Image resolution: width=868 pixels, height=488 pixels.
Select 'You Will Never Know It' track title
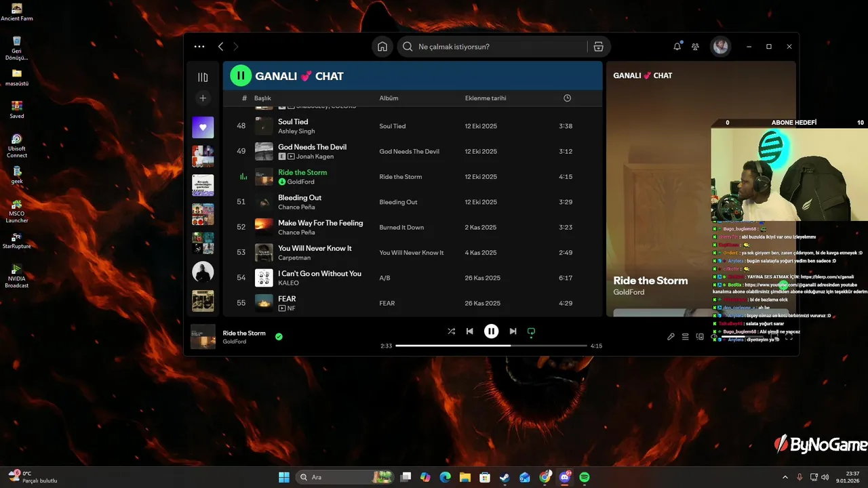pos(315,248)
